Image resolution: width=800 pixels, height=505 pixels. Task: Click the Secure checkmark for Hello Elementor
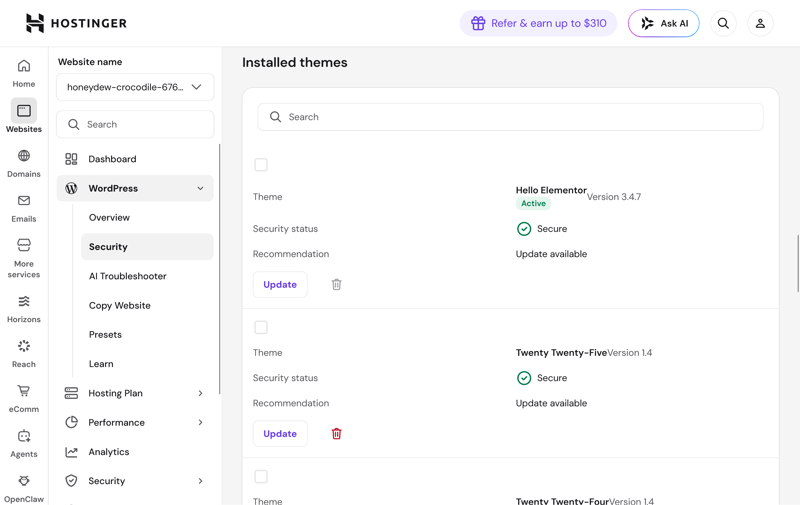click(524, 229)
